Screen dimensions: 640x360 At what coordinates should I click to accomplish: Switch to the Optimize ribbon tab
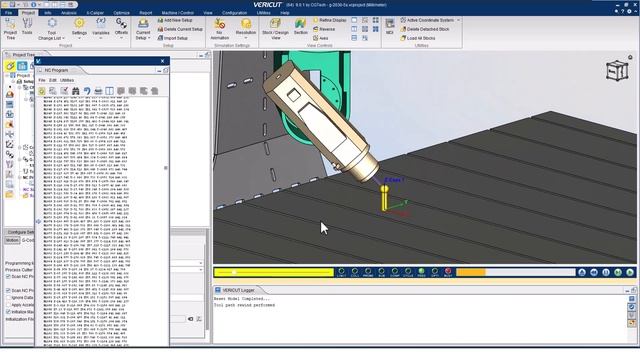click(121, 13)
